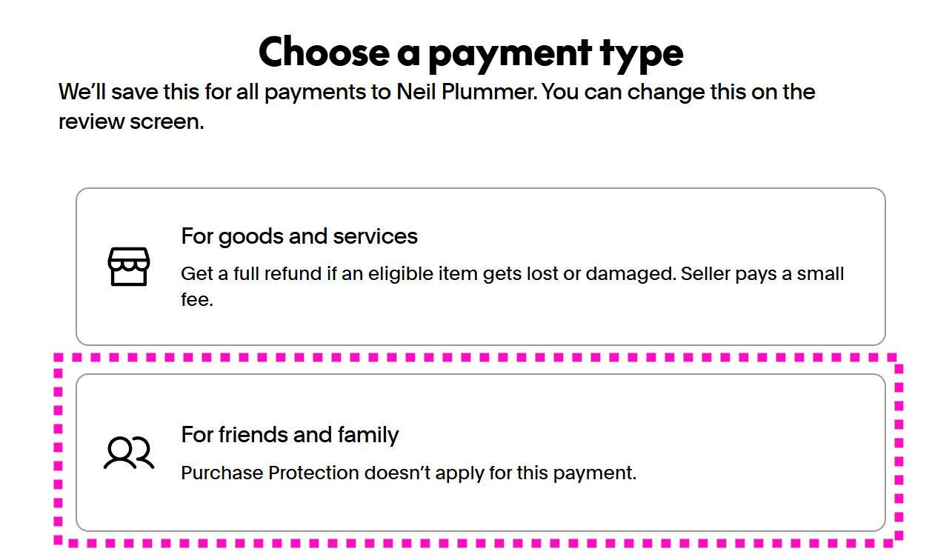Select the For friends and family card
The image size is (932, 560).
point(481,453)
